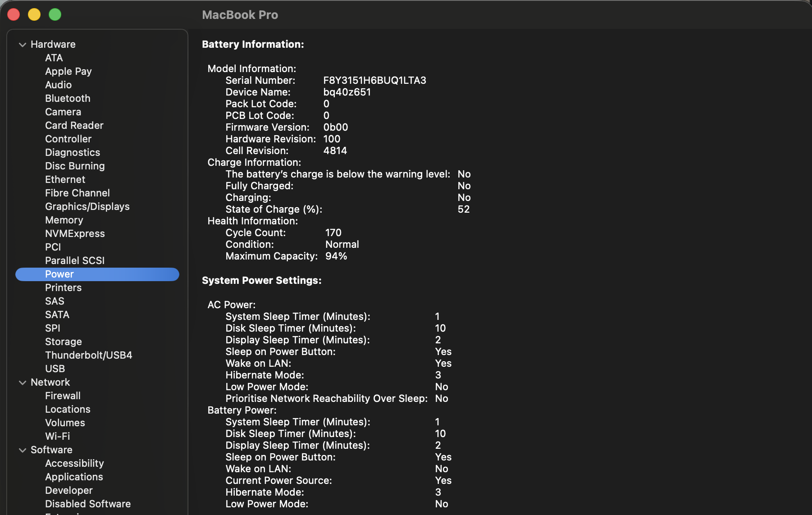Select Wi-Fi under Network
The width and height of the screenshot is (812, 515).
click(57, 436)
